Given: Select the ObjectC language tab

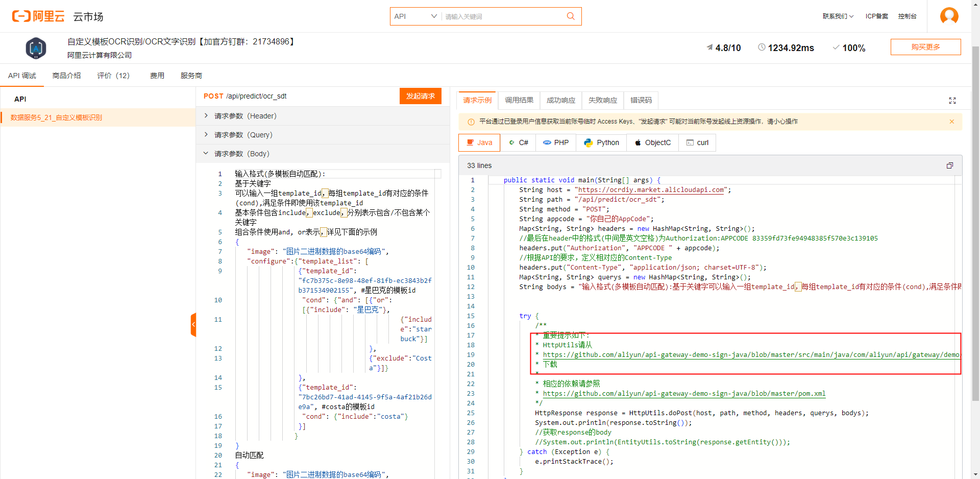Looking at the screenshot, I should tap(652, 142).
